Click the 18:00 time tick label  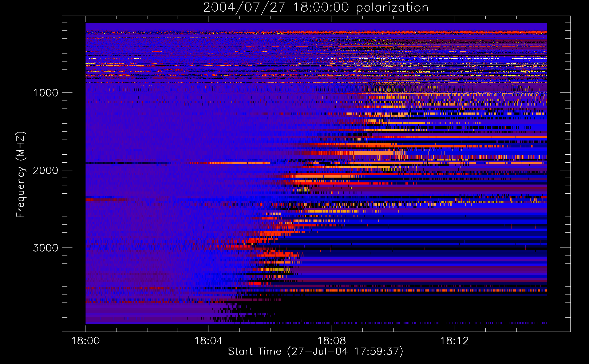coord(86,341)
